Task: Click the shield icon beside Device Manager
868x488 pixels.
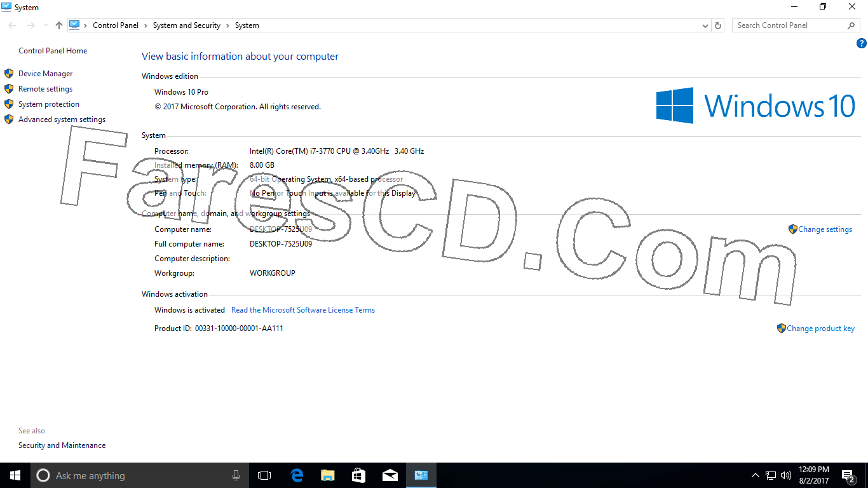Action: tap(9, 74)
